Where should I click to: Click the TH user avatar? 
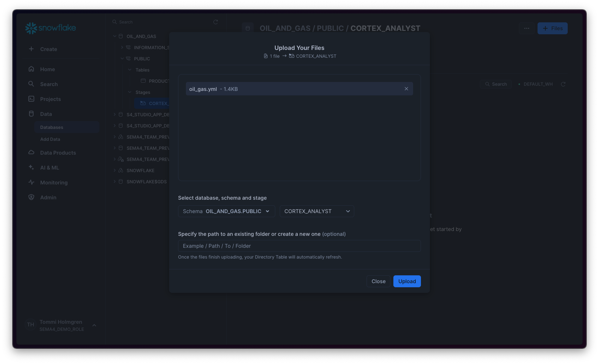click(x=31, y=325)
